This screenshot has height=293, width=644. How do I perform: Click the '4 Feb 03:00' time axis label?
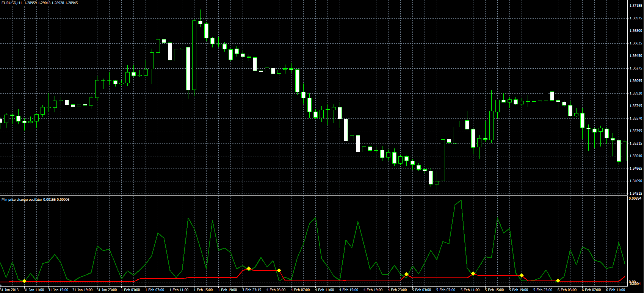[x=276, y=290]
